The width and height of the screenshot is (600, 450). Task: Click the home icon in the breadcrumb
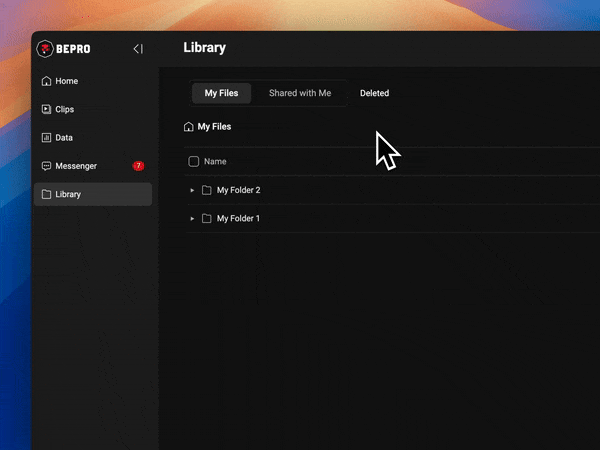[x=189, y=127]
